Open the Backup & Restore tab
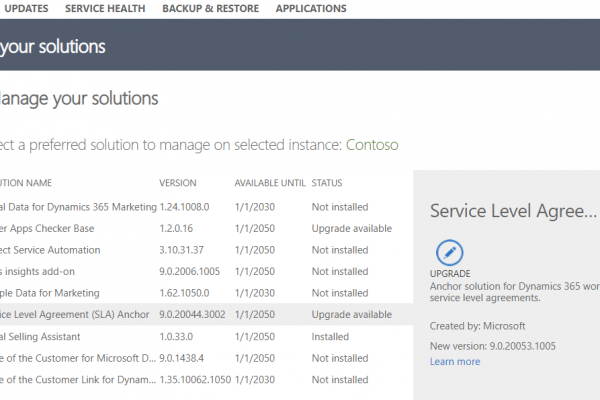 [x=210, y=8]
